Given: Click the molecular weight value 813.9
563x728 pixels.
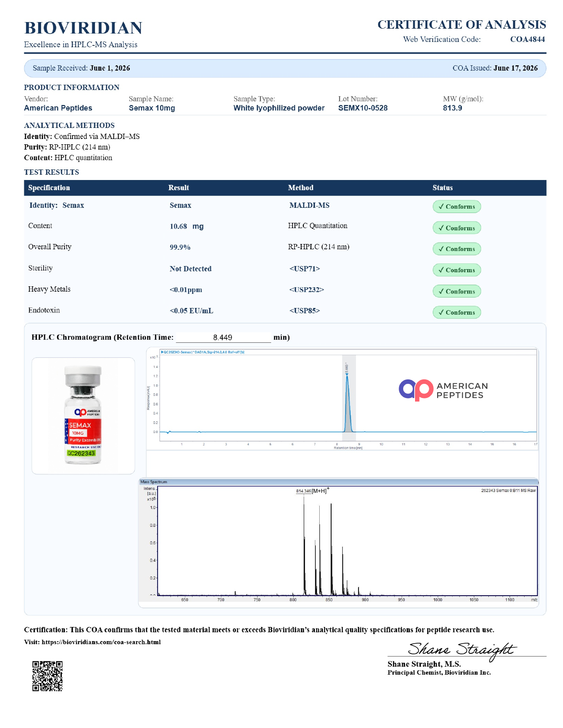Looking at the screenshot, I should [453, 108].
